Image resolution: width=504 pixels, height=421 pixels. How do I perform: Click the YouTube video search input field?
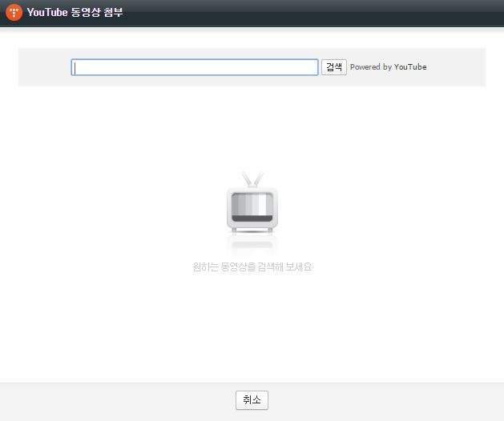click(195, 67)
